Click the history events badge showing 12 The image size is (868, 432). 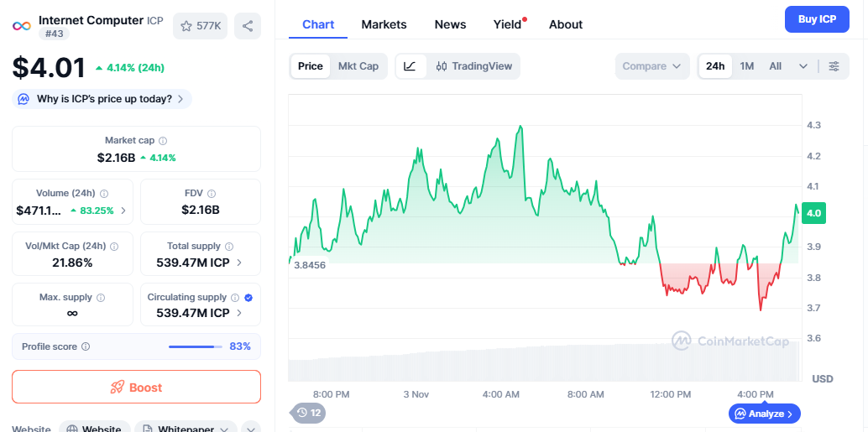pyautogui.click(x=309, y=413)
